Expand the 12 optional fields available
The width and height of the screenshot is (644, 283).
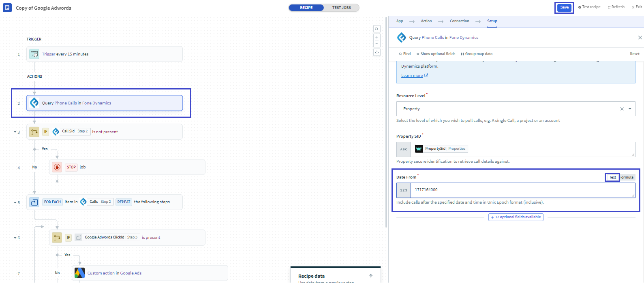pos(516,217)
